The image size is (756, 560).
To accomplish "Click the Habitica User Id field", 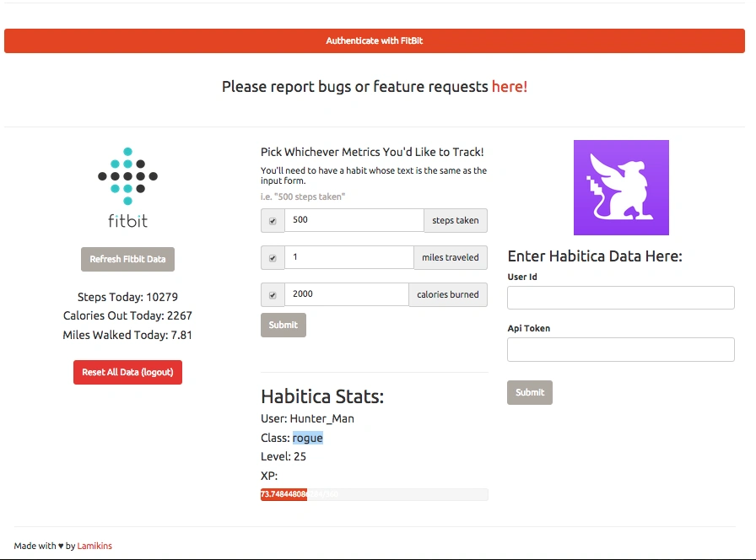I will (620, 298).
